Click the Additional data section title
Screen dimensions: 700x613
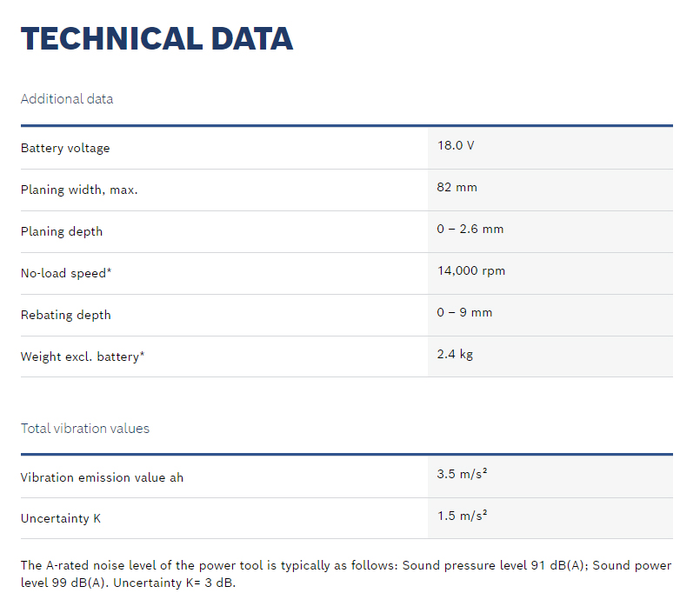pos(67,99)
